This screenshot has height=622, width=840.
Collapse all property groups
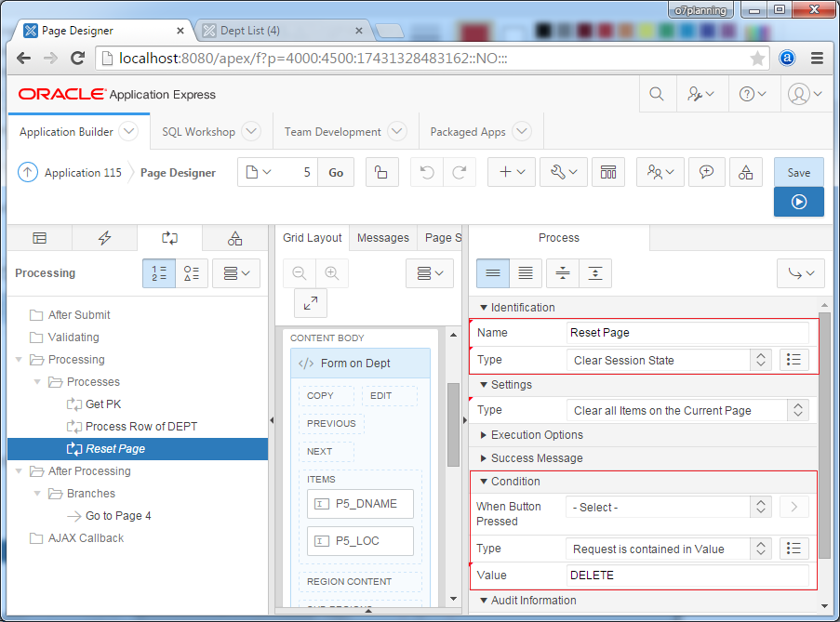point(563,273)
